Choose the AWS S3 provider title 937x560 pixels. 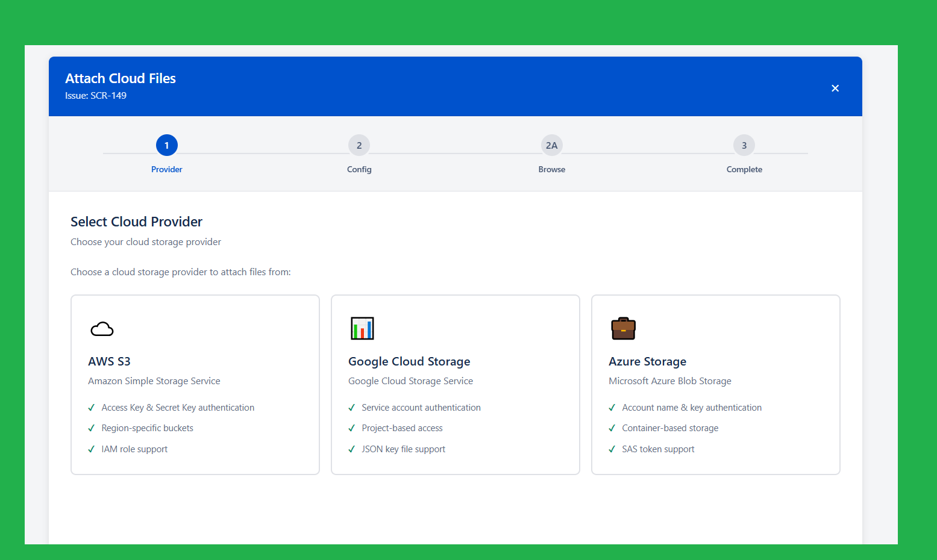pos(109,361)
